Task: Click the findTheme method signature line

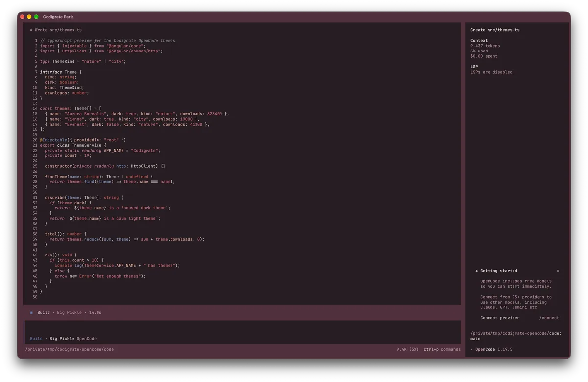Action: [99, 177]
